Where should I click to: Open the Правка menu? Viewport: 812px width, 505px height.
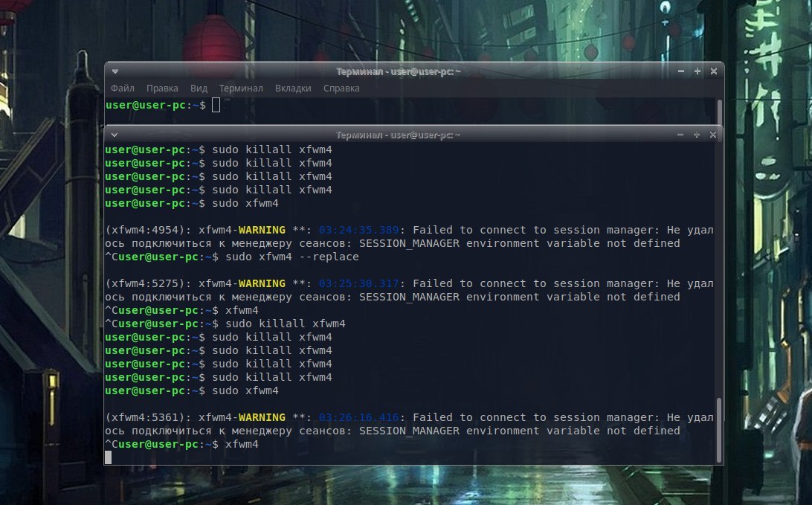[x=162, y=88]
